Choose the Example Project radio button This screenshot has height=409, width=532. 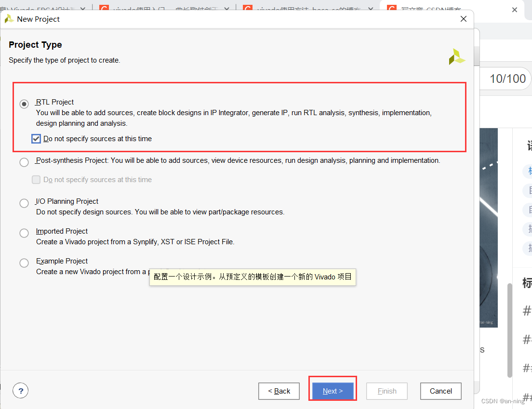[x=24, y=263]
